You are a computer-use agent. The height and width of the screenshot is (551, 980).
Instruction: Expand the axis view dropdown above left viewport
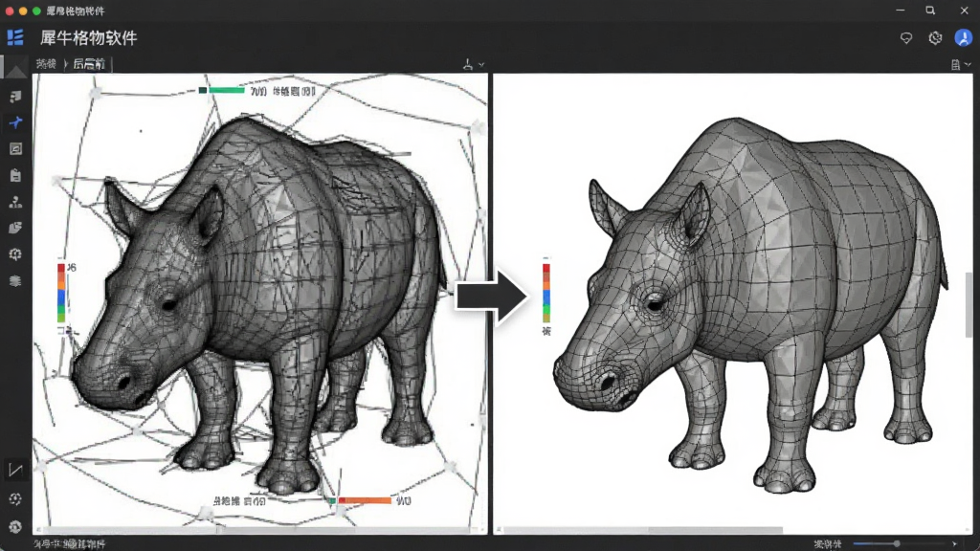pyautogui.click(x=473, y=64)
